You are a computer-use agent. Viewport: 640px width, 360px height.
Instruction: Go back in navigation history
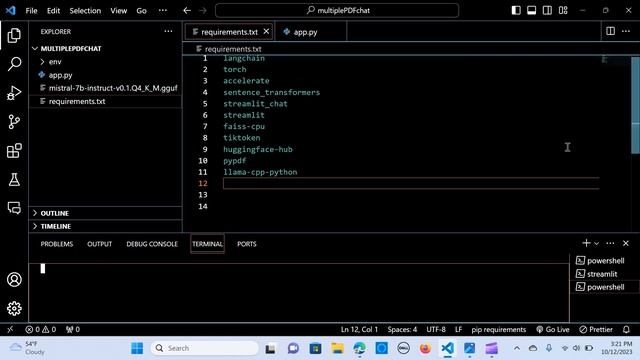(187, 11)
